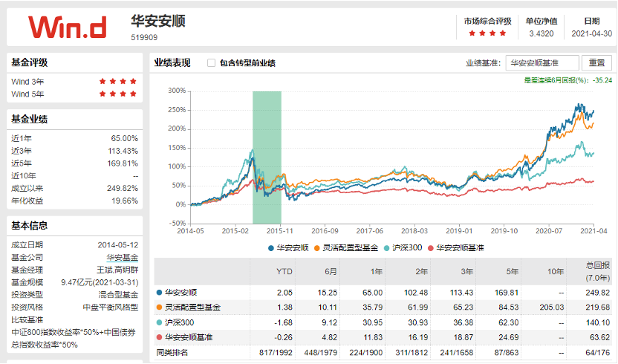Click 近5年 return 169.81%
Screen dimensions: 618x364
pos(123,163)
